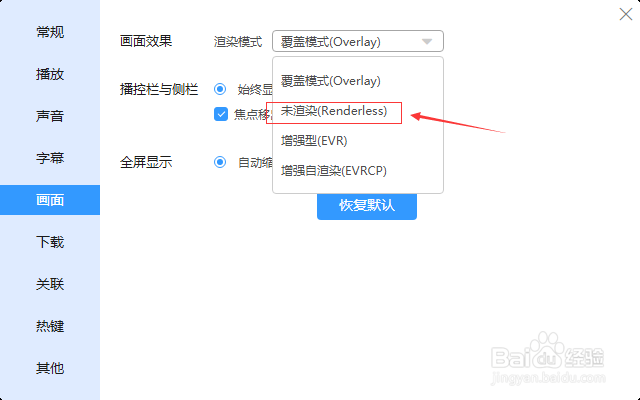The height and width of the screenshot is (400, 640).
Task: Open the 下载 settings tab
Action: pyautogui.click(x=50, y=242)
